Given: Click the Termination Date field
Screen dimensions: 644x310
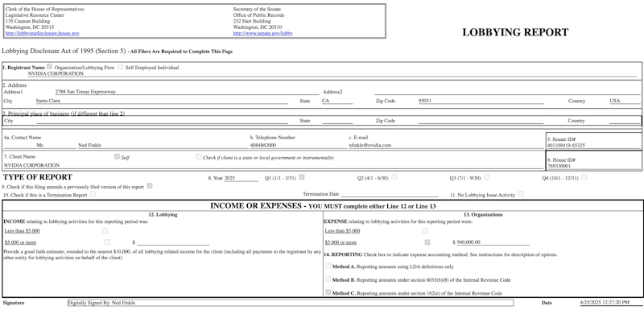Looking at the screenshot, I should [x=390, y=194].
